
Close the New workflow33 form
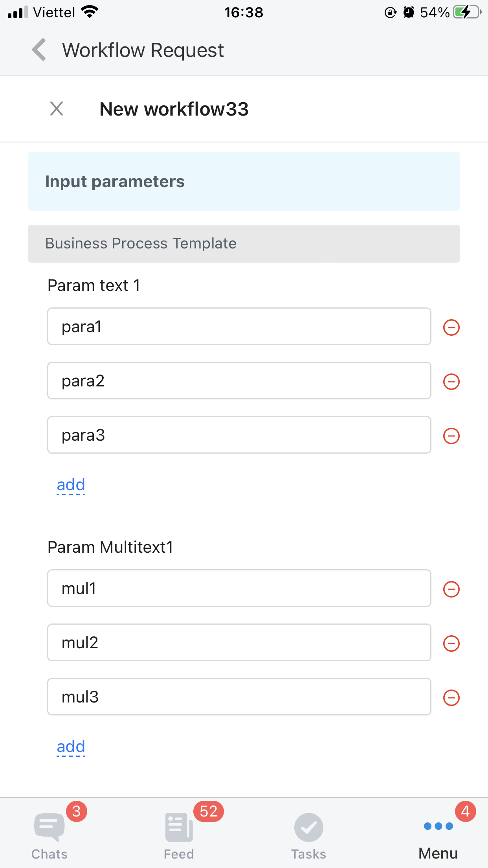[x=57, y=108]
